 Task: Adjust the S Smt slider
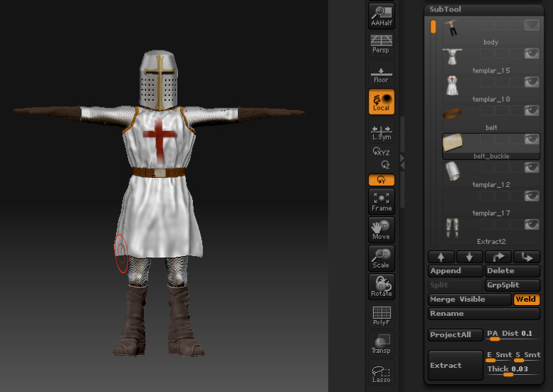point(527,356)
